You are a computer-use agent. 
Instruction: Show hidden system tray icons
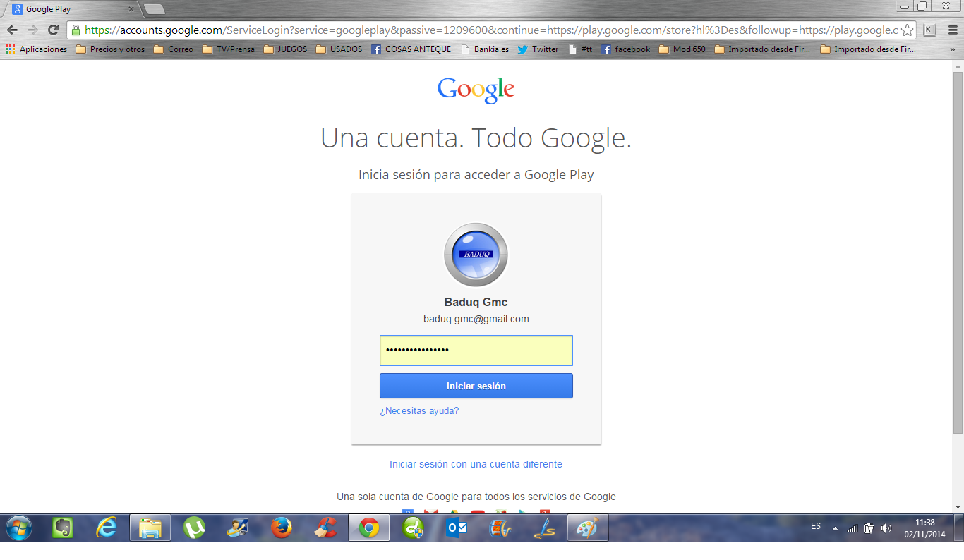coord(835,528)
